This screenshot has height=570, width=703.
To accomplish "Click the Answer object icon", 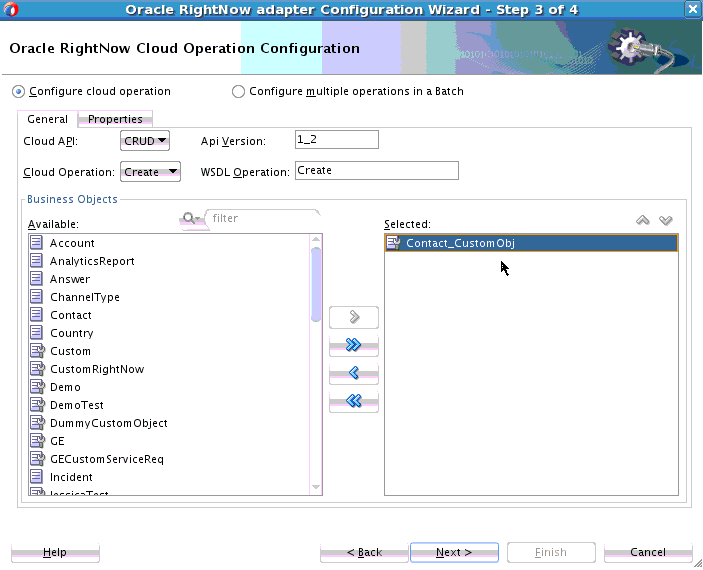I will tap(36, 278).
